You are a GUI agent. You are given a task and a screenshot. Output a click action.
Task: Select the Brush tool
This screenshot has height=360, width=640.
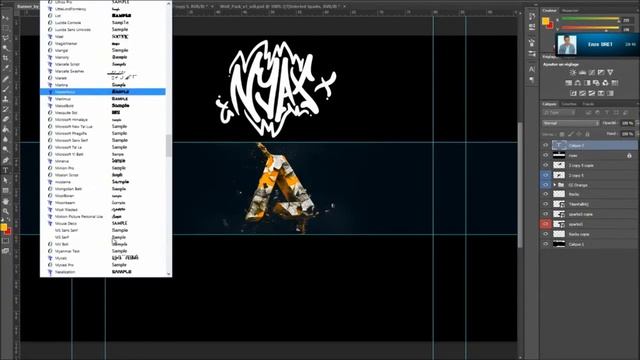(x=5, y=89)
